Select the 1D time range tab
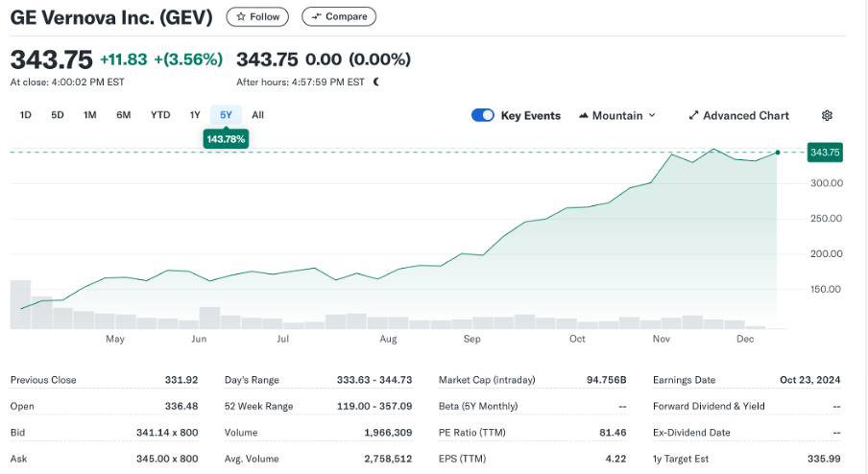The image size is (868, 474). [26, 115]
